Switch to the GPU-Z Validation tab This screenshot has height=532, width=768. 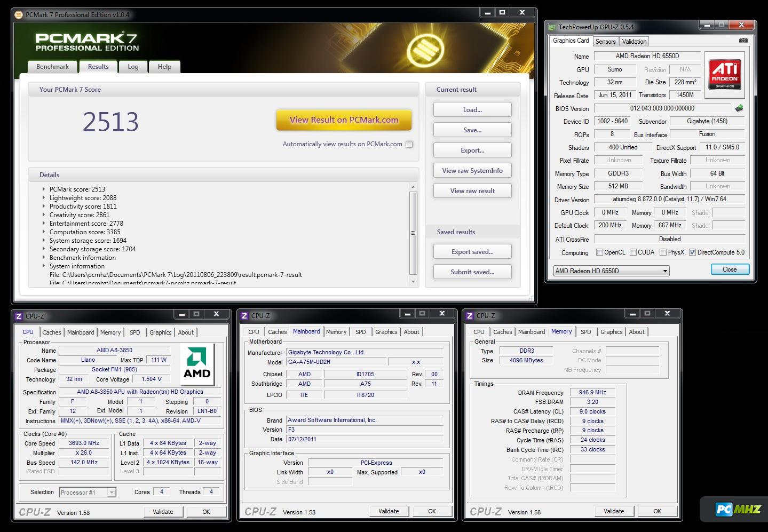634,41
